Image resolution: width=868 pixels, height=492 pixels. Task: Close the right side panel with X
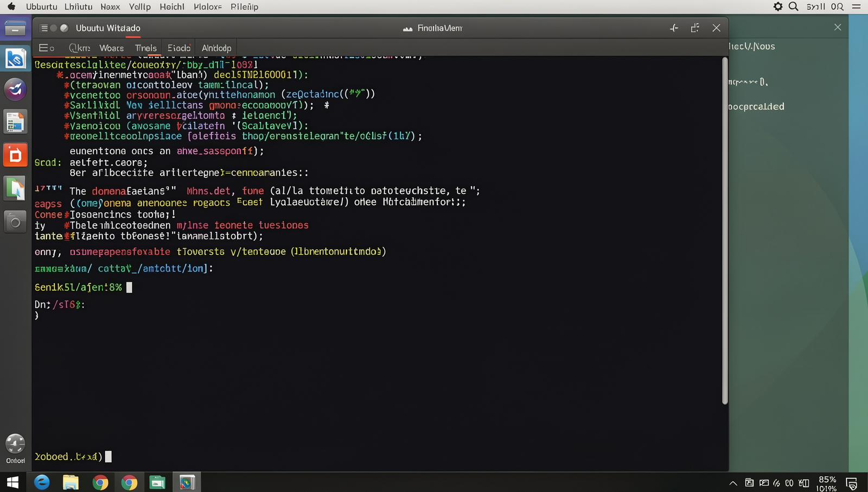[838, 27]
